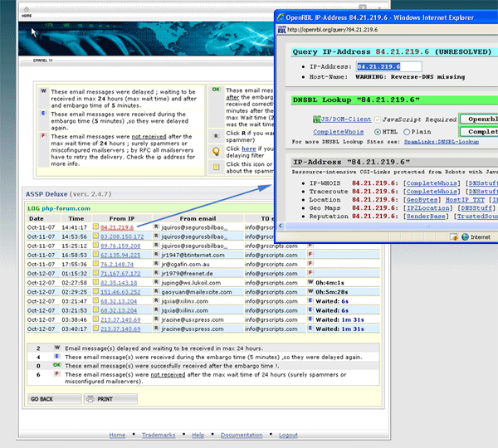498x448 pixels.
Task: Click the F status icon in 16:58:53 row
Action: (x=310, y=255)
